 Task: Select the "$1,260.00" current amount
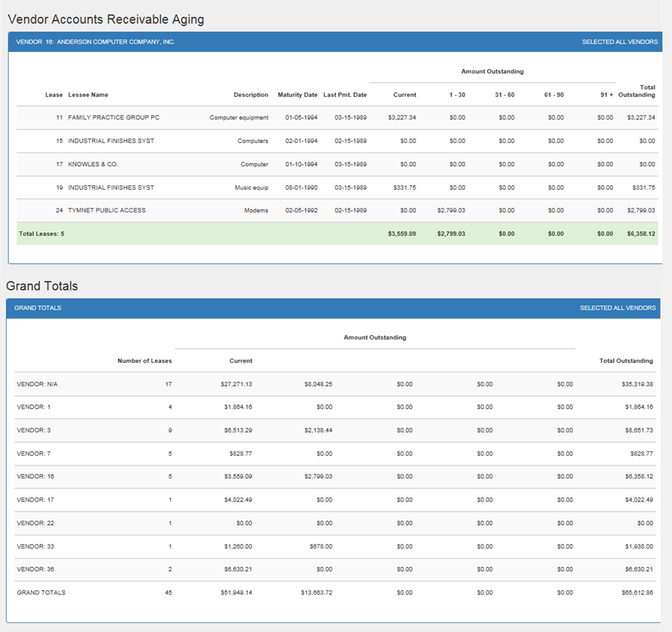[x=238, y=546]
